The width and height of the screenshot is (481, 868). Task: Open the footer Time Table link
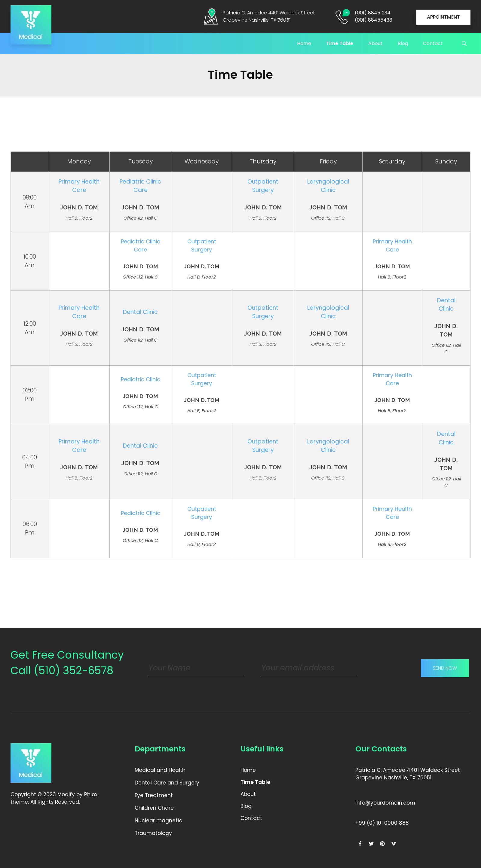(x=255, y=782)
